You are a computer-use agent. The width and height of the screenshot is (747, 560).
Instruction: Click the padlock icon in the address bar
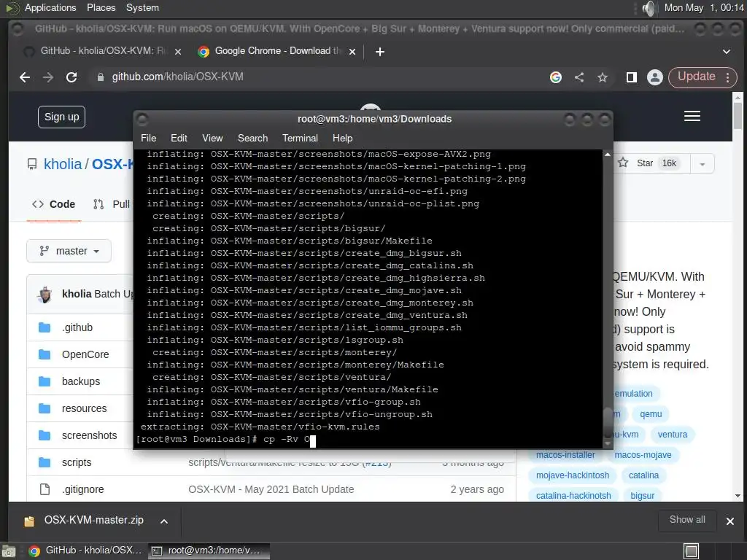pyautogui.click(x=101, y=77)
